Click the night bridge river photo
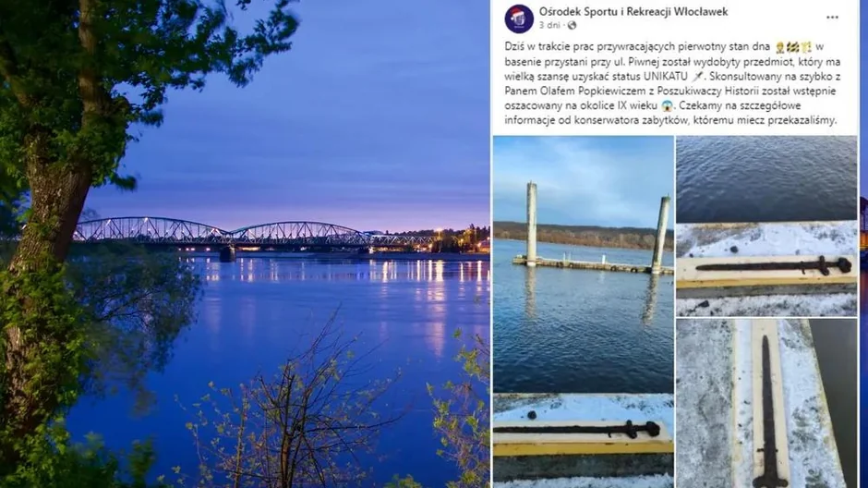The width and height of the screenshot is (868, 488). 245,244
